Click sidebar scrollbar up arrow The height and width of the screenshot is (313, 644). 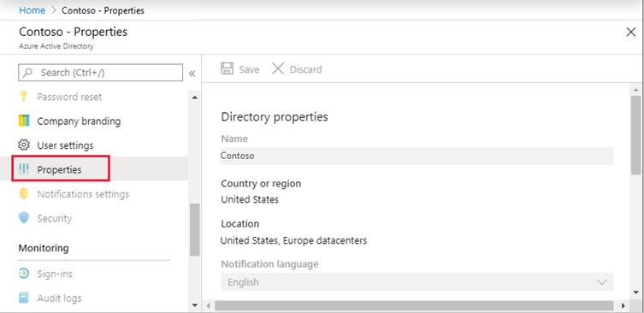point(195,97)
